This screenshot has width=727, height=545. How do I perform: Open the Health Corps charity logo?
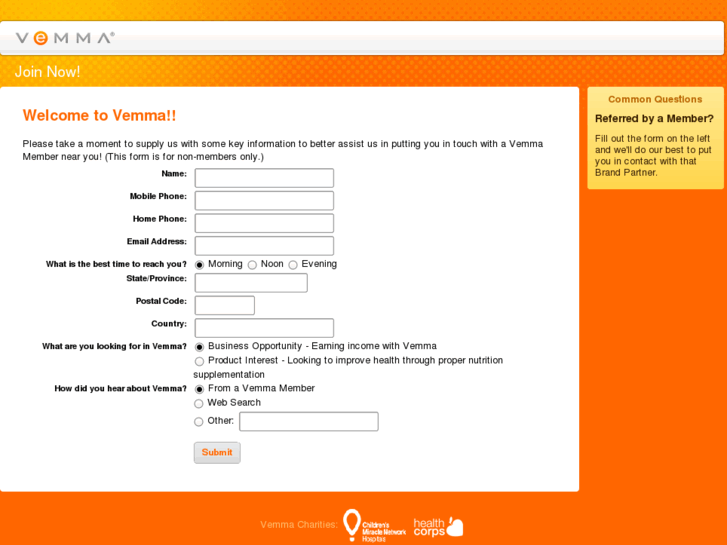pyautogui.click(x=438, y=527)
